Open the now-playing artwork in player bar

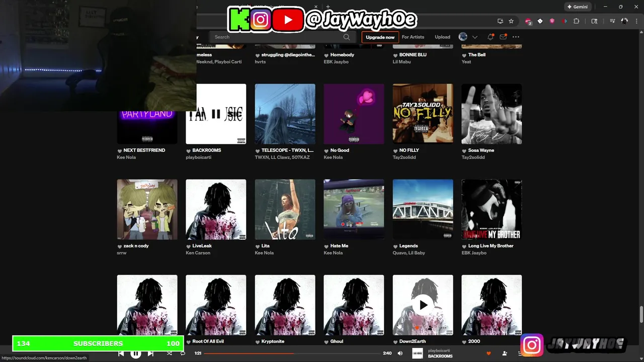418,353
